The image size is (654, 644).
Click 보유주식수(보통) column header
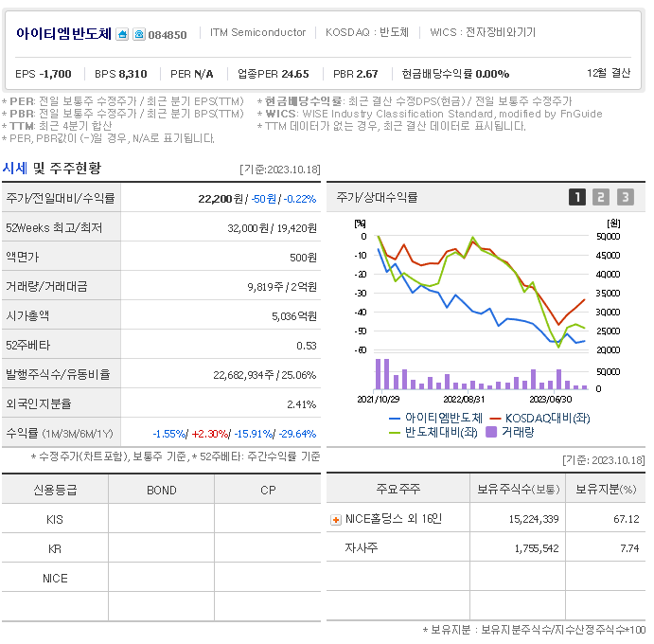(518, 489)
